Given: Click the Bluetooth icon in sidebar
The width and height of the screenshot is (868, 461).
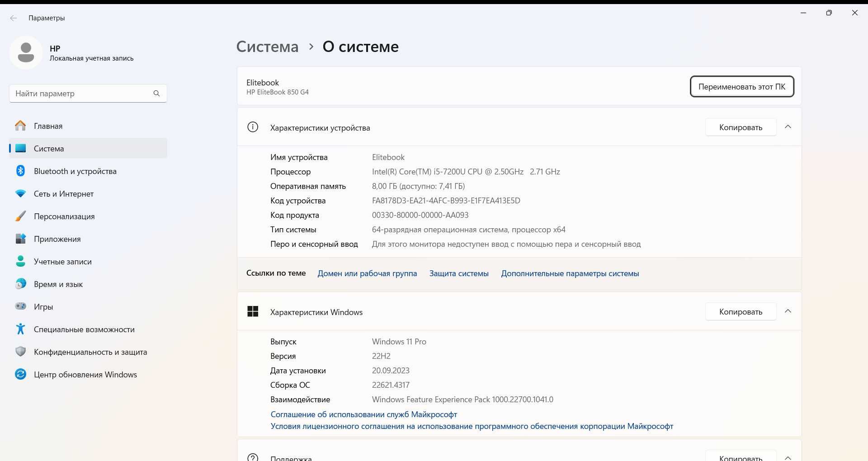Looking at the screenshot, I should 20,171.
